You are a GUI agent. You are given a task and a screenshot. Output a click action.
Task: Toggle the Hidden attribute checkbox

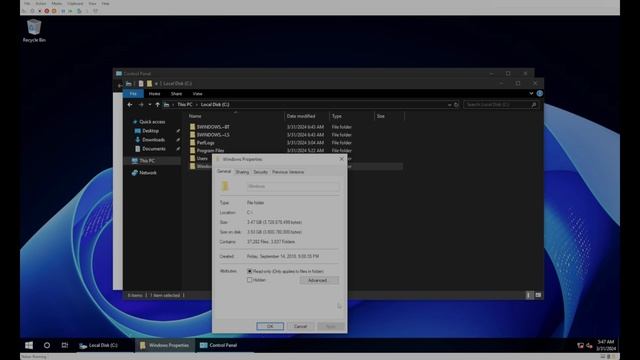coord(249,280)
